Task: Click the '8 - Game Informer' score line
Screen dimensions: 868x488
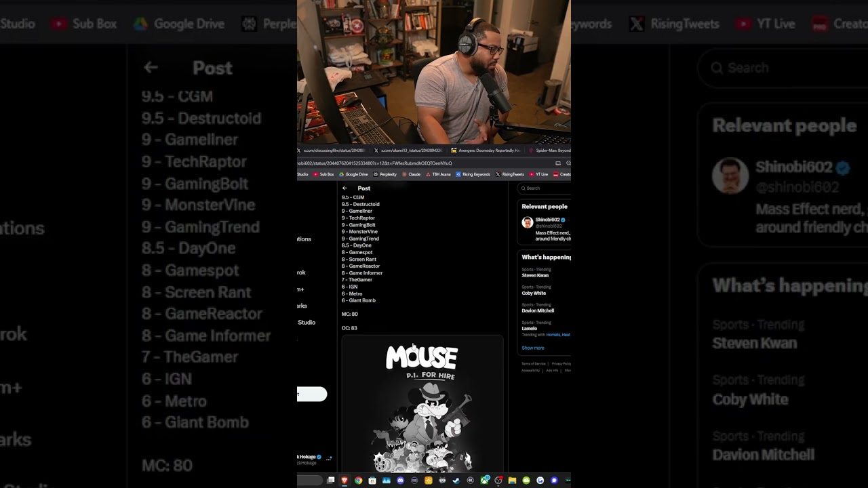Action: click(362, 273)
